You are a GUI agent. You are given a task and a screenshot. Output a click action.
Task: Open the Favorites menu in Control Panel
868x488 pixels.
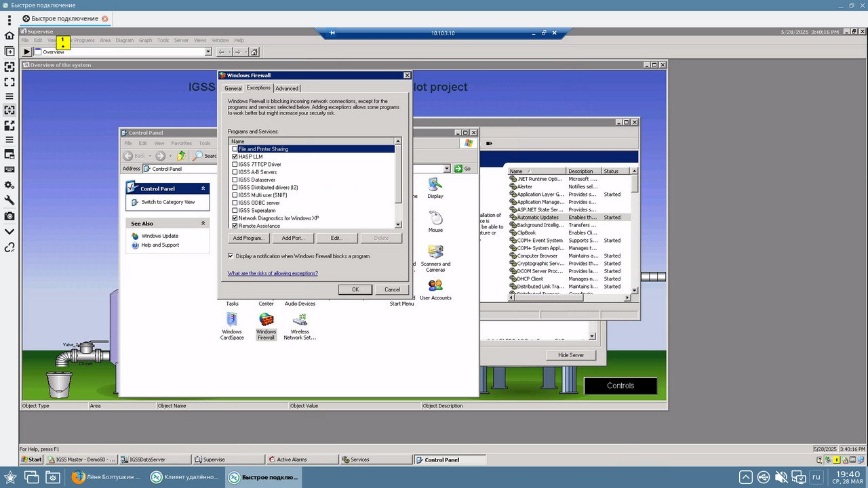tap(182, 143)
